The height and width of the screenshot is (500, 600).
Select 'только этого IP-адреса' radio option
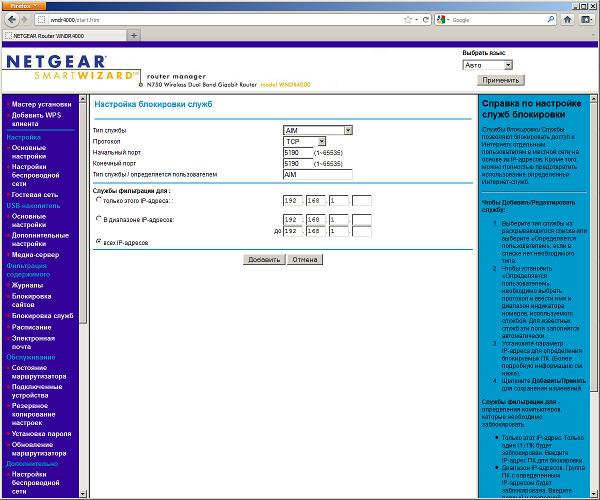pos(98,199)
